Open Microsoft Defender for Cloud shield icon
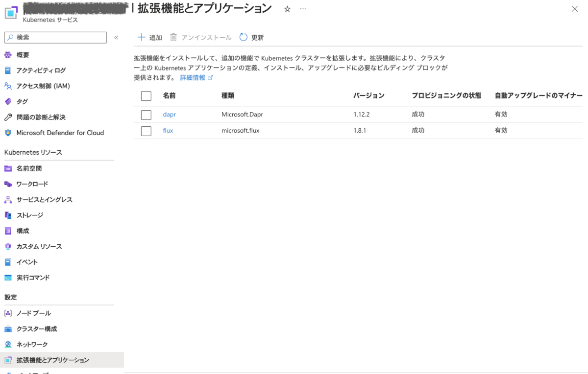The height and width of the screenshot is (374, 588). (x=8, y=133)
